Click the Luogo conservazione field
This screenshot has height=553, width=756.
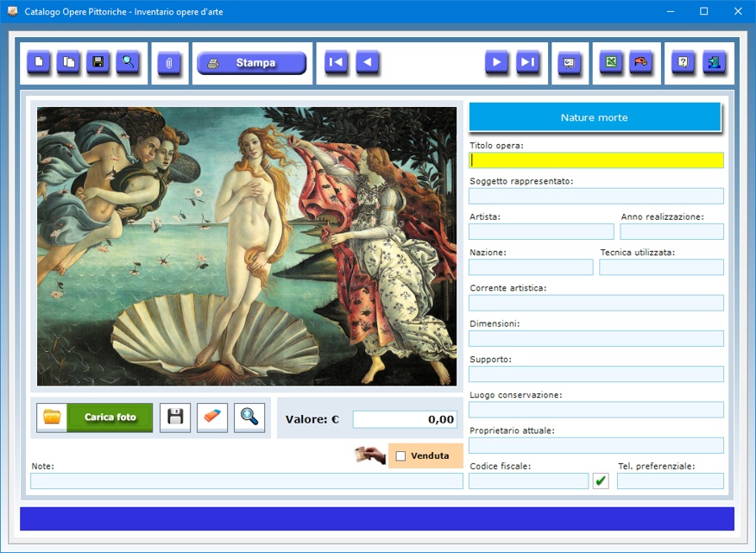pyautogui.click(x=596, y=410)
